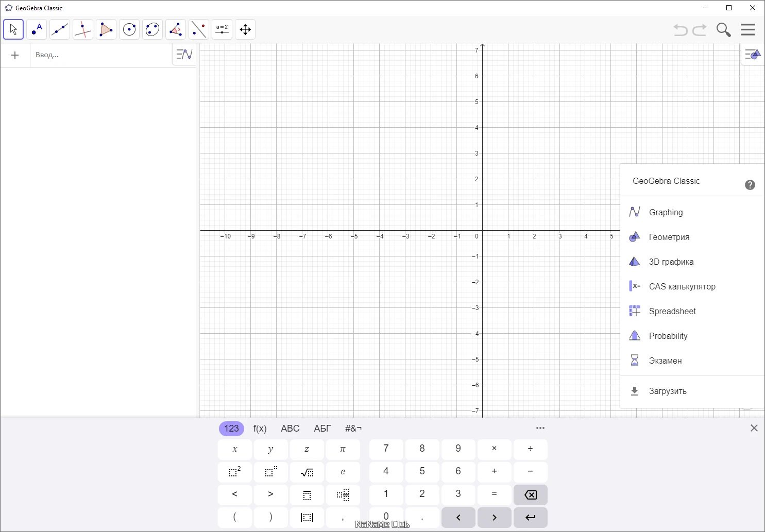The width and height of the screenshot is (765, 532).
Task: Tap the minus − key
Action: click(x=531, y=472)
